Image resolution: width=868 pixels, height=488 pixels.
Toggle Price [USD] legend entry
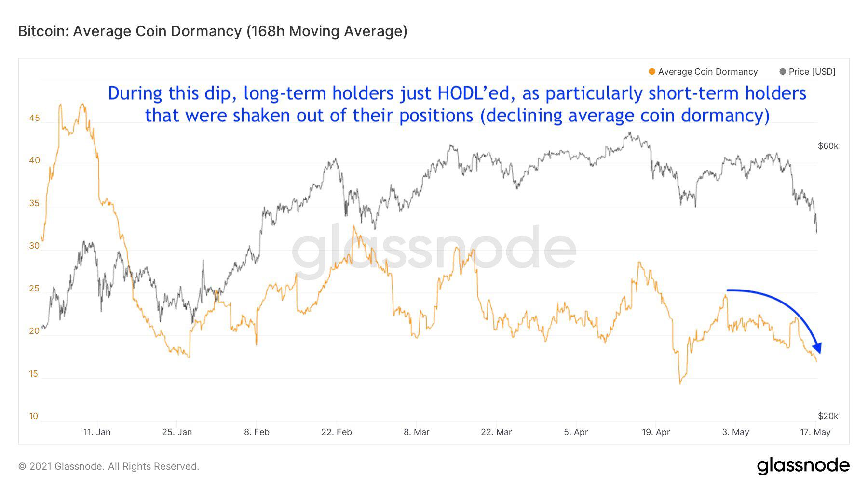coord(808,72)
